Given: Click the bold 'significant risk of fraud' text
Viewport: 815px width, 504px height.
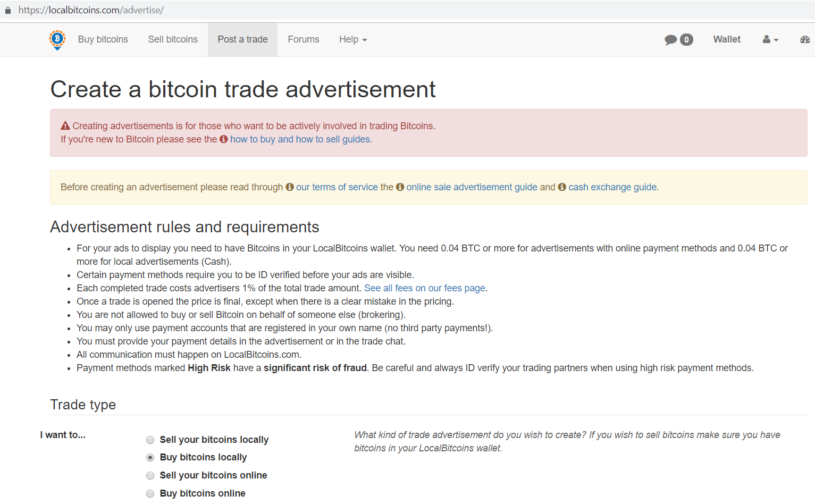Looking at the screenshot, I should tap(315, 368).
